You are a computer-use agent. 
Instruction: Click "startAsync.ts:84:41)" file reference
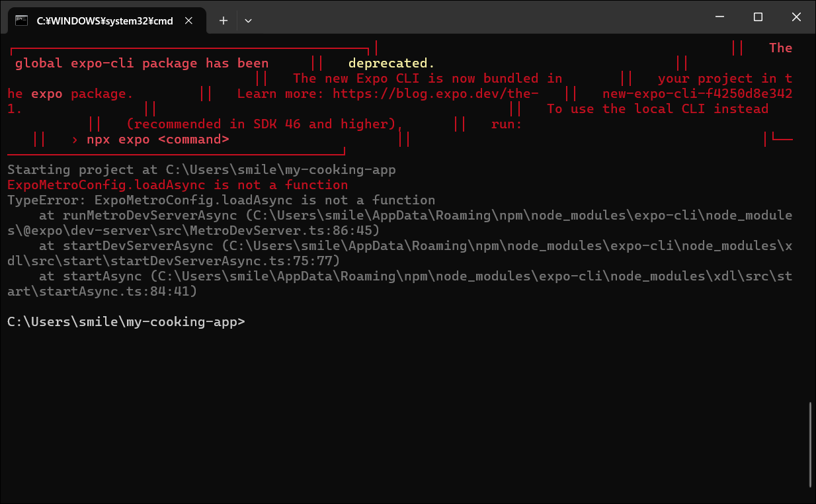coord(118,292)
